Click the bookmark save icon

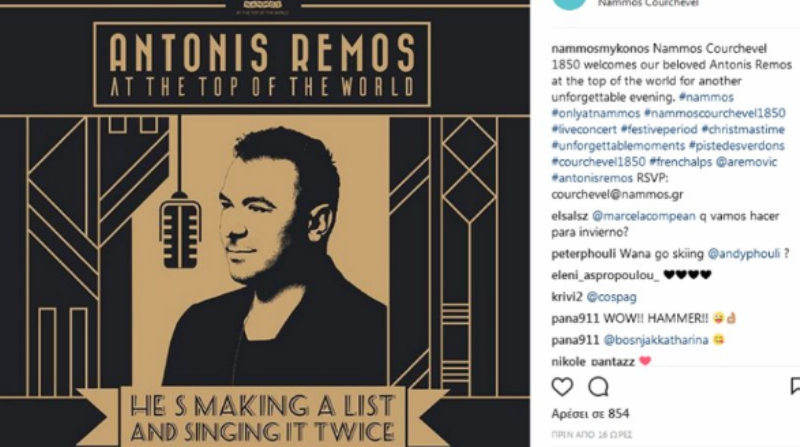pos(795,386)
